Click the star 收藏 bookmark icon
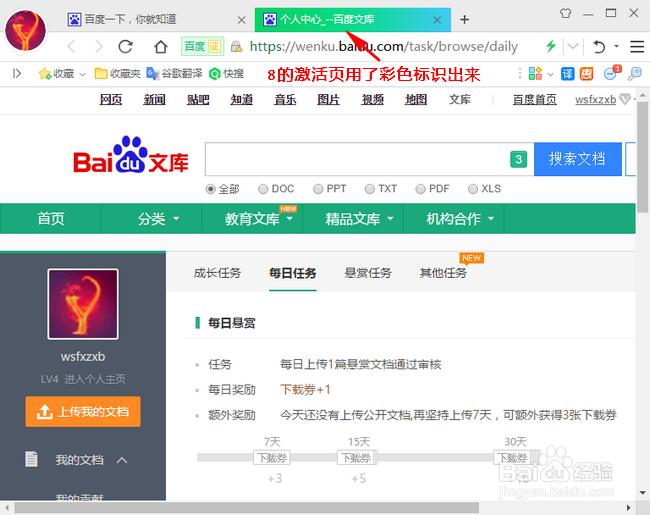This screenshot has height=515, width=650. pyautogui.click(x=44, y=74)
